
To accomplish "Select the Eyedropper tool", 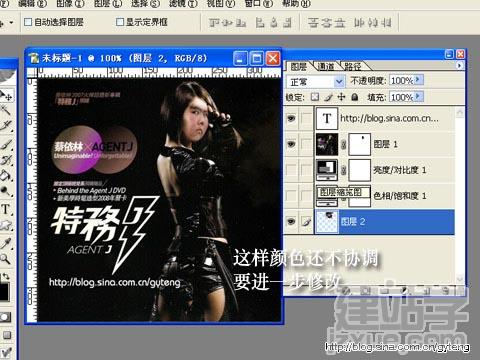I will [x=5, y=242].
